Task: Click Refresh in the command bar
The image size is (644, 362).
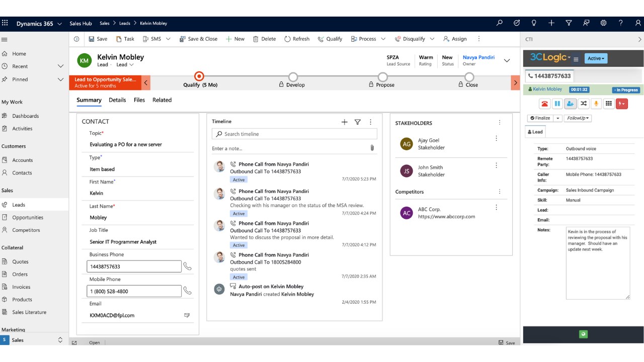Action: [x=297, y=39]
